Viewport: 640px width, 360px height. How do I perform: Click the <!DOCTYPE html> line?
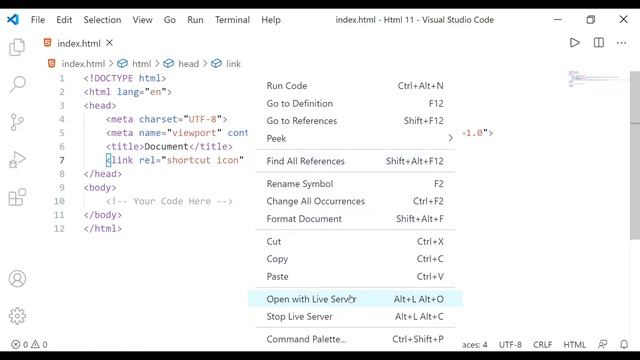125,78
